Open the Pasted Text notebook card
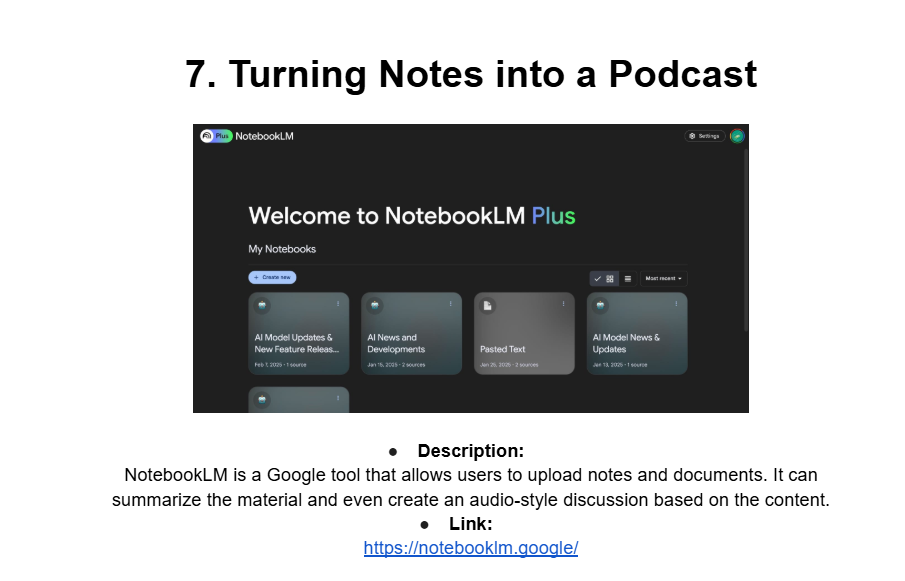 (x=524, y=333)
